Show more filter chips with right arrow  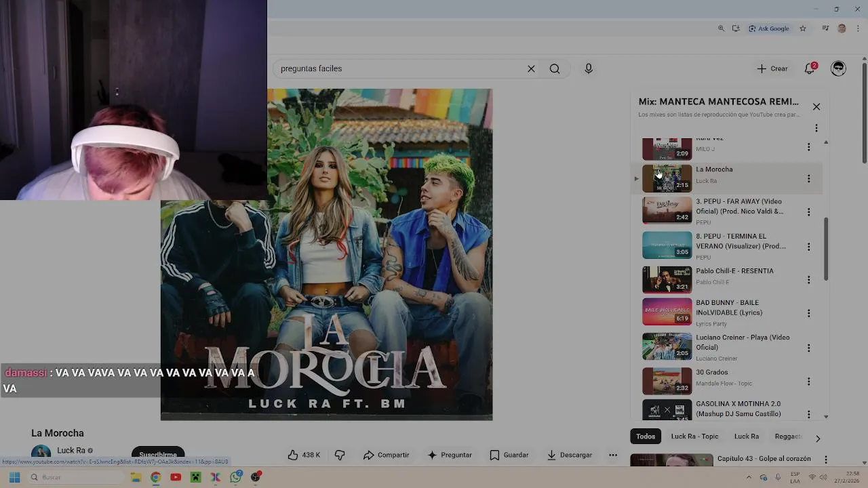(x=818, y=439)
